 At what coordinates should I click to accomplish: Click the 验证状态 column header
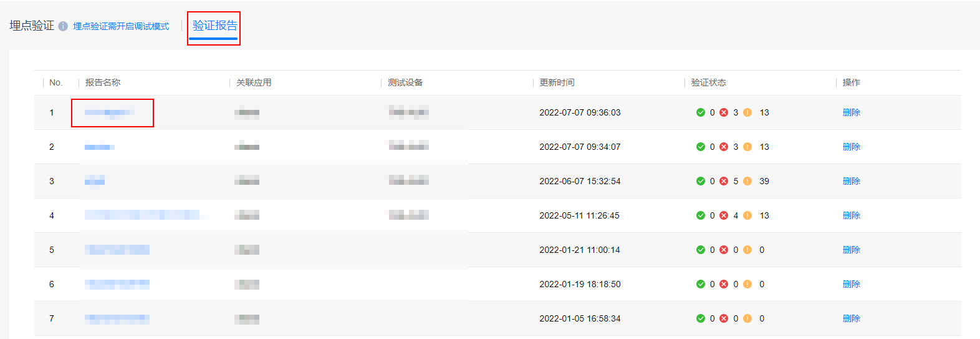pyautogui.click(x=708, y=82)
